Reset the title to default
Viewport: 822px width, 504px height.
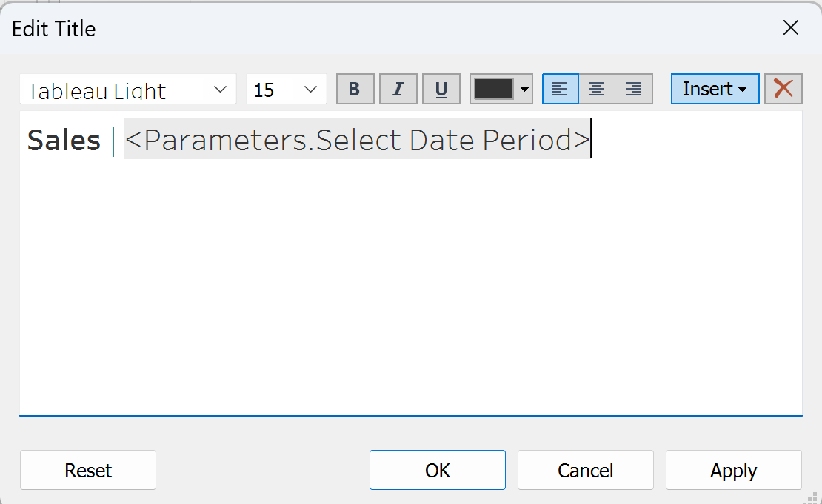(88, 471)
